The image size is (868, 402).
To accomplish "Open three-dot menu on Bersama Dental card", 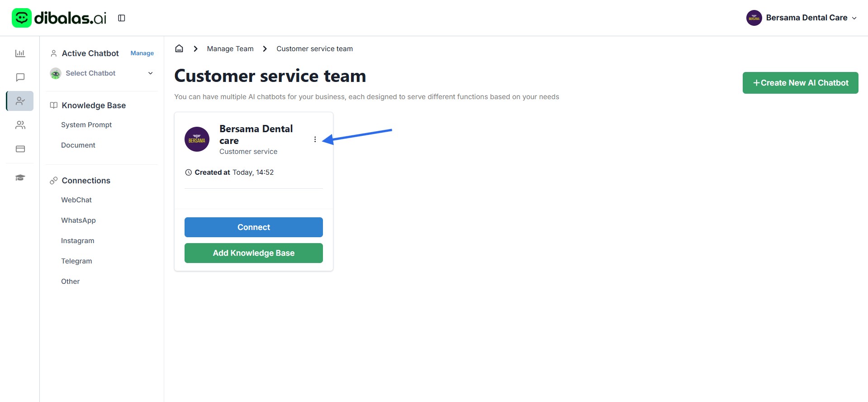I will (x=315, y=139).
